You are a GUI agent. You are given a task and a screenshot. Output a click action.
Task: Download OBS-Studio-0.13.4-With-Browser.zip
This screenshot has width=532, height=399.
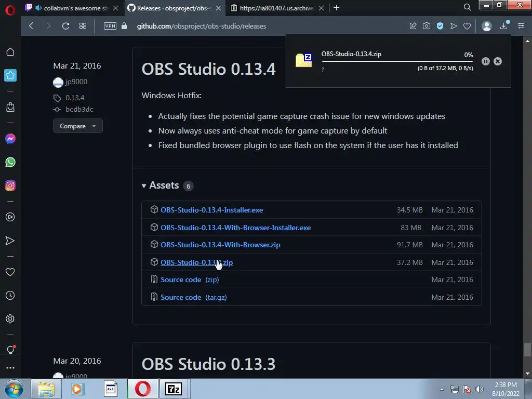(x=220, y=245)
